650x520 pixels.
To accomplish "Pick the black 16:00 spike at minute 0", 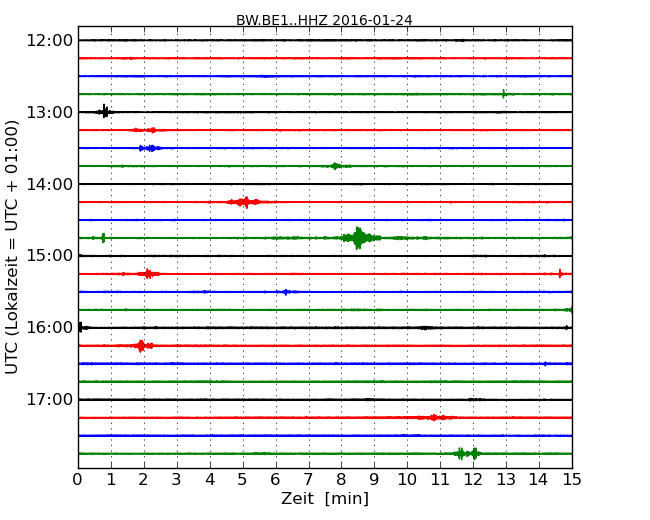I will [x=81, y=327].
